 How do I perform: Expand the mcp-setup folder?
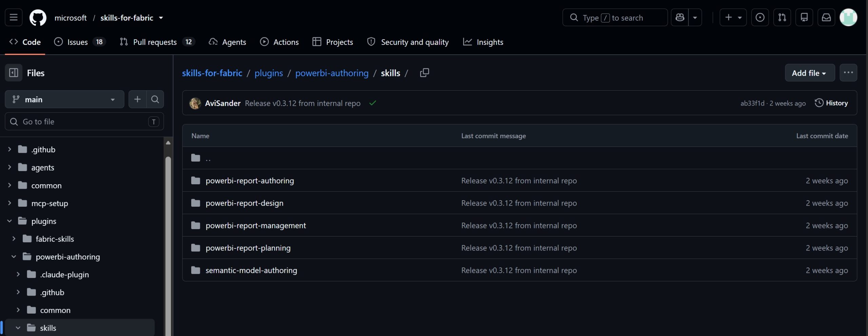pyautogui.click(x=9, y=203)
